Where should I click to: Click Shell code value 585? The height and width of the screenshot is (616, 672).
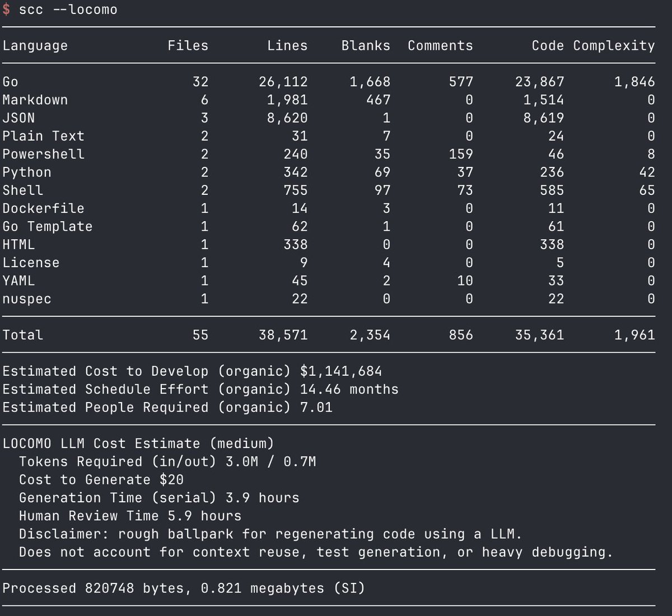tap(552, 190)
